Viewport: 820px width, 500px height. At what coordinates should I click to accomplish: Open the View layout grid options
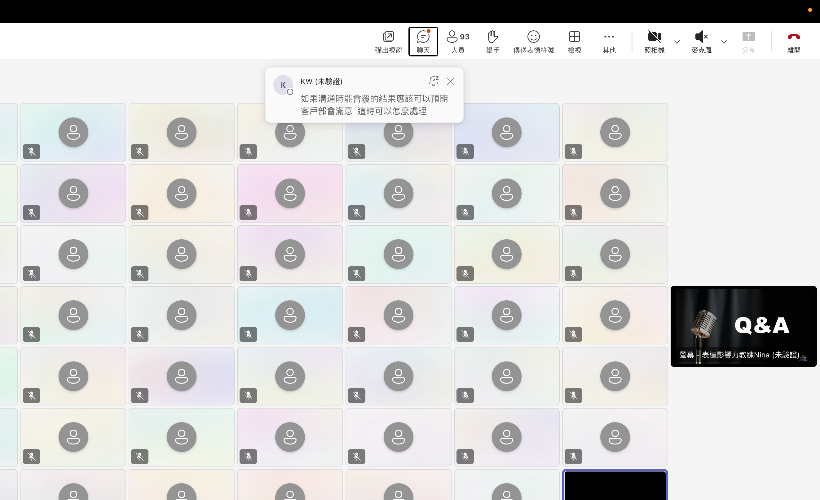pos(574,40)
